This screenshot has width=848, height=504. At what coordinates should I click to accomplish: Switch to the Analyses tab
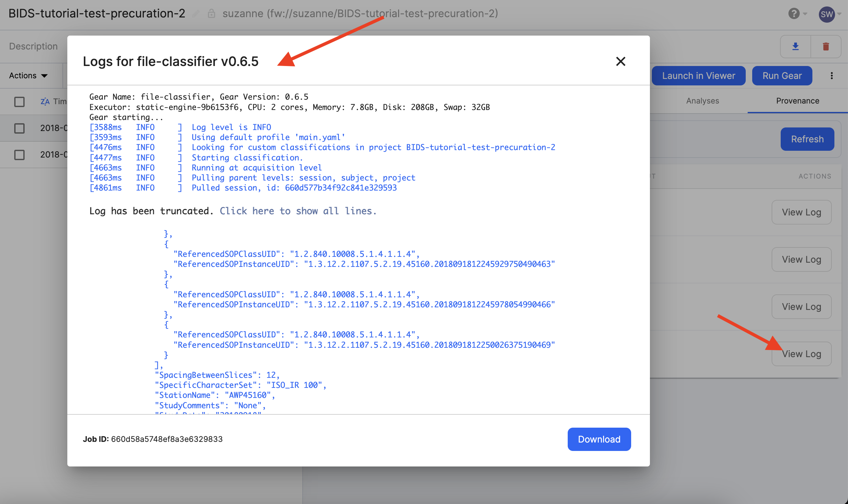[702, 101]
